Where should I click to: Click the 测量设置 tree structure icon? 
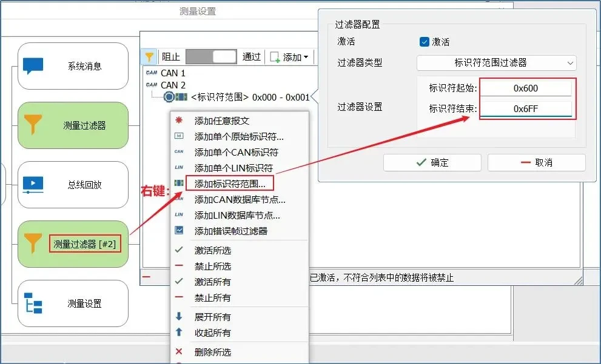point(33,303)
